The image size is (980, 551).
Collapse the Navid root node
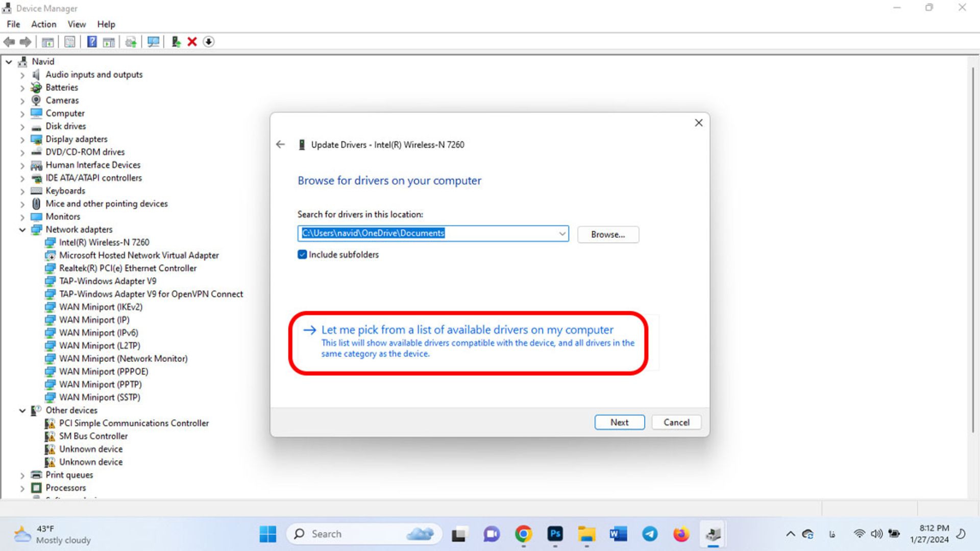click(9, 62)
